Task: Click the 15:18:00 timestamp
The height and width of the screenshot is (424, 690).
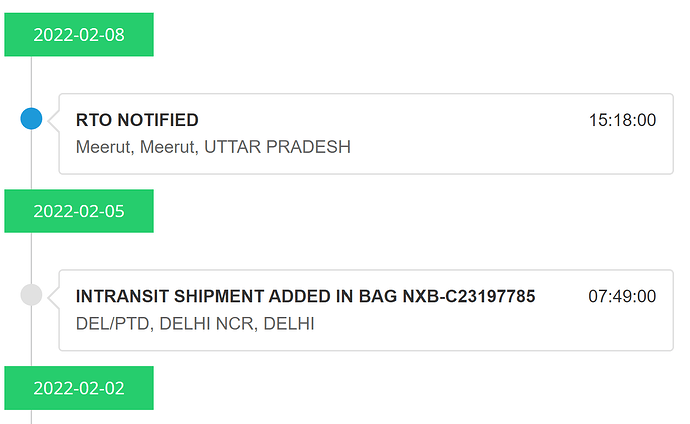Action: [622, 120]
